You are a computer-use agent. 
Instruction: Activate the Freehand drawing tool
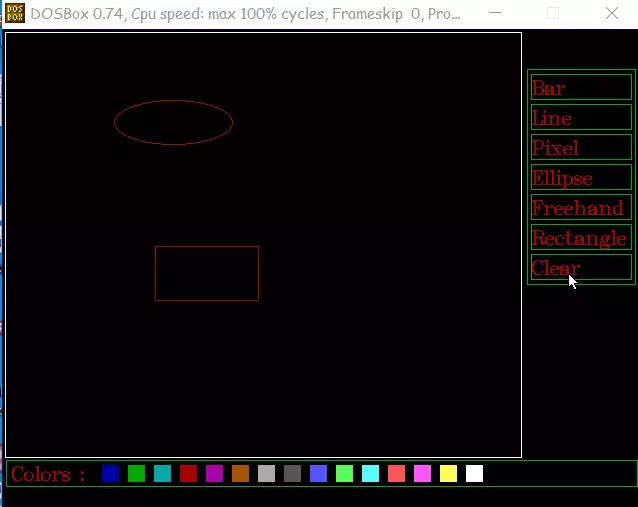point(581,207)
